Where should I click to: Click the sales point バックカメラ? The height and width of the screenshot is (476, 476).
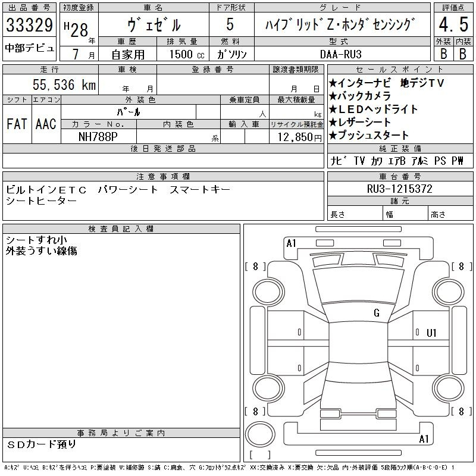(360, 96)
